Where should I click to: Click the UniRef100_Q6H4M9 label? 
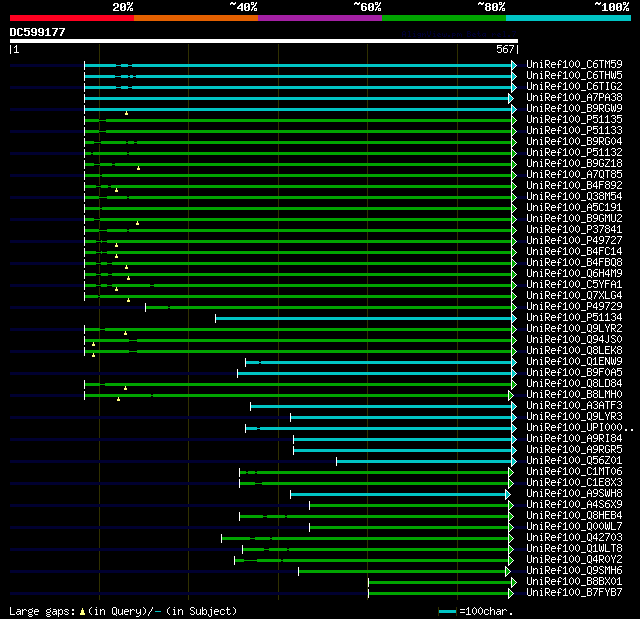tap(574, 274)
